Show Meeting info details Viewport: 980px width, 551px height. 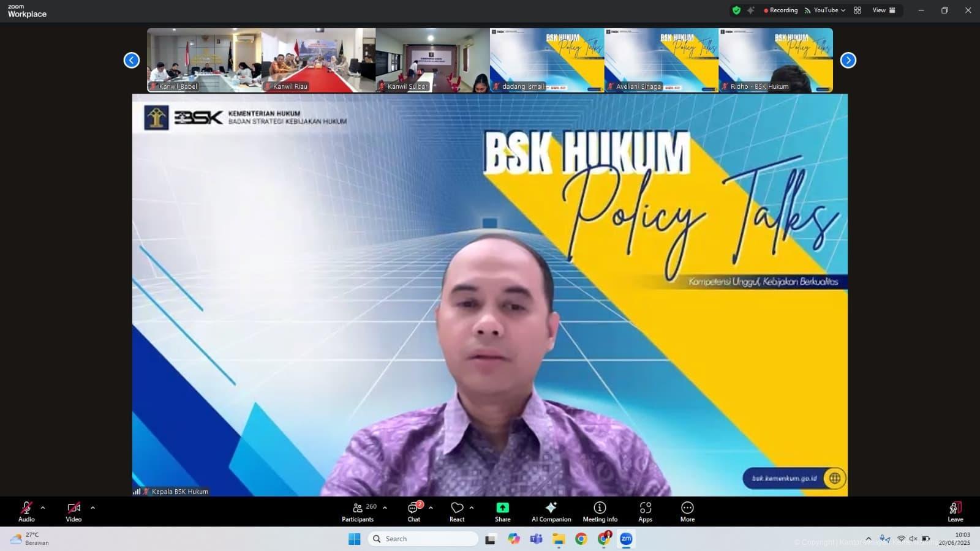(x=600, y=511)
